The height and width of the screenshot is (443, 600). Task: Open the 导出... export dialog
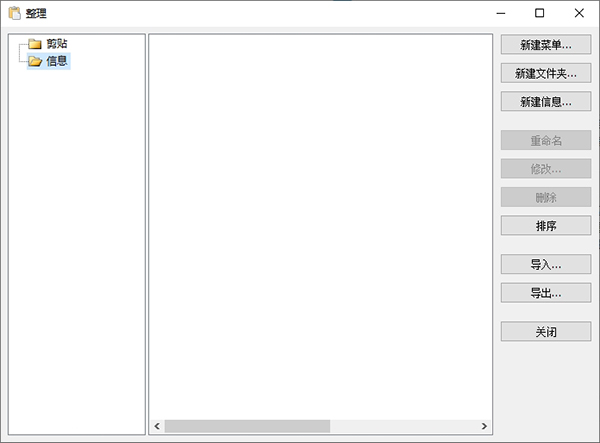(546, 293)
